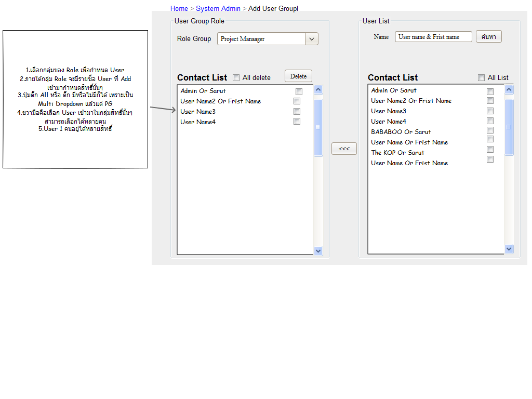Click the Project Manager combo box field
The image size is (532, 399).
pyautogui.click(x=261, y=39)
